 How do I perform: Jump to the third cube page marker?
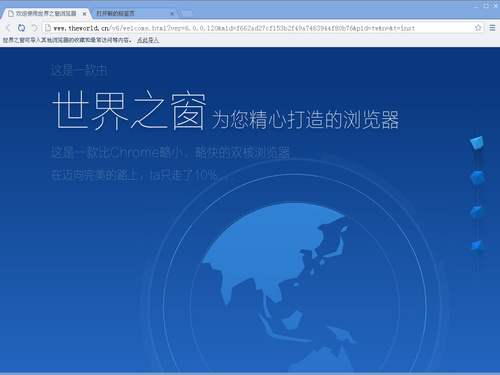[477, 212]
